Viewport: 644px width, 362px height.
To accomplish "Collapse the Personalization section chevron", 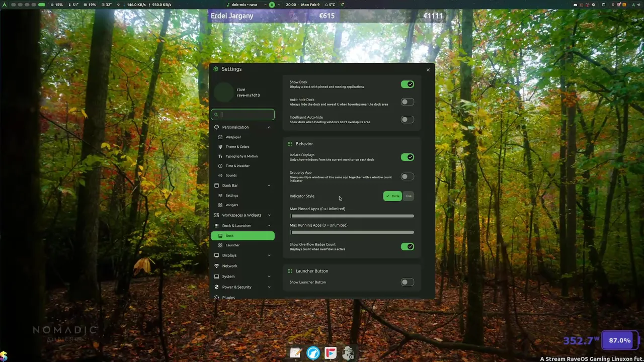I will pyautogui.click(x=269, y=127).
